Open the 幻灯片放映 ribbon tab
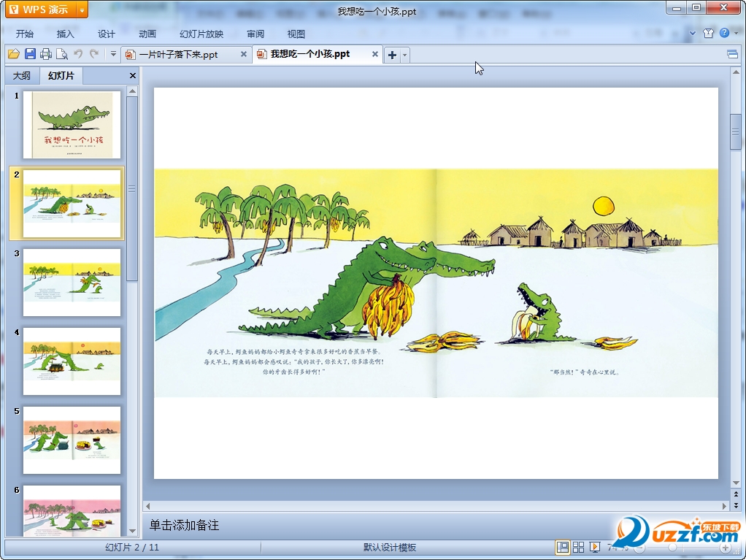The image size is (746, 560). pos(201,34)
